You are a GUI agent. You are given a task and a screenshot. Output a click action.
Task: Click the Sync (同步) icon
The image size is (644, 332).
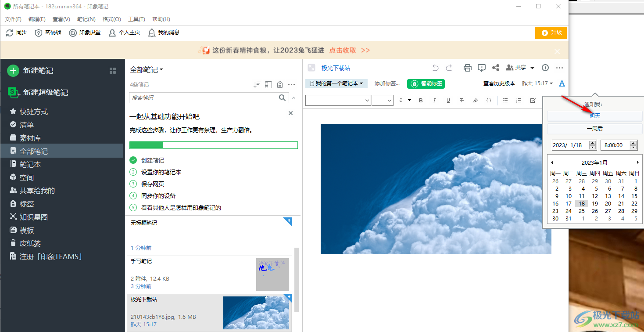(x=10, y=32)
